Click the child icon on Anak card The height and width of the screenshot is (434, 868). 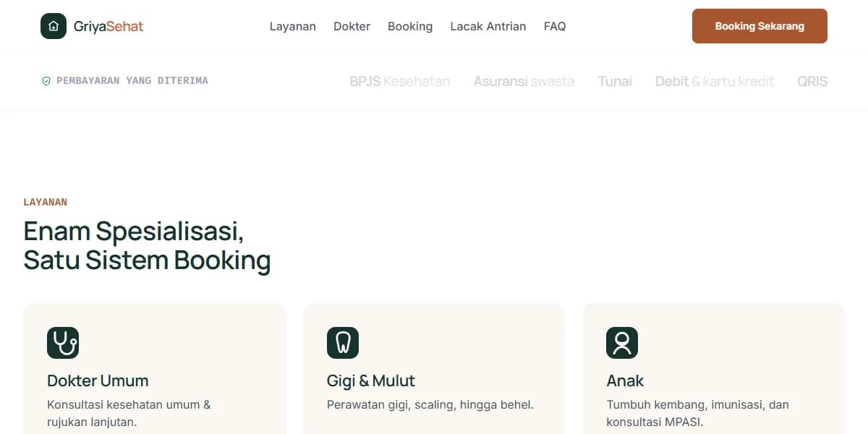click(x=622, y=343)
